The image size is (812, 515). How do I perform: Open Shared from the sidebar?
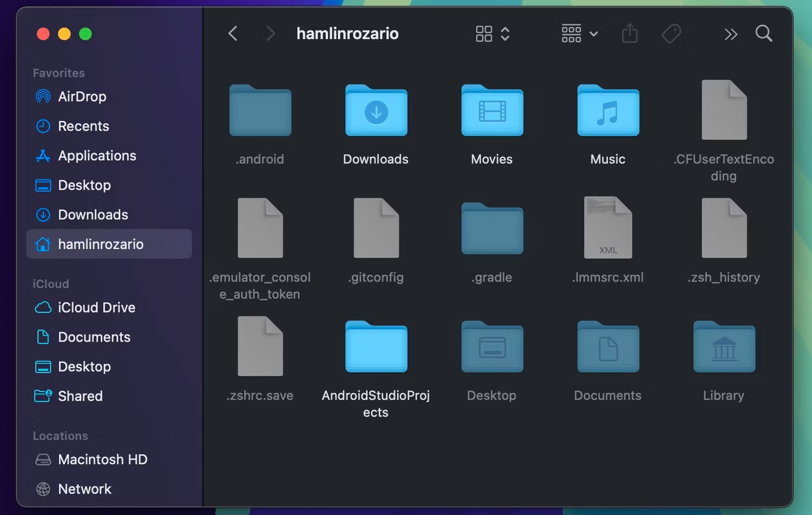tap(80, 396)
